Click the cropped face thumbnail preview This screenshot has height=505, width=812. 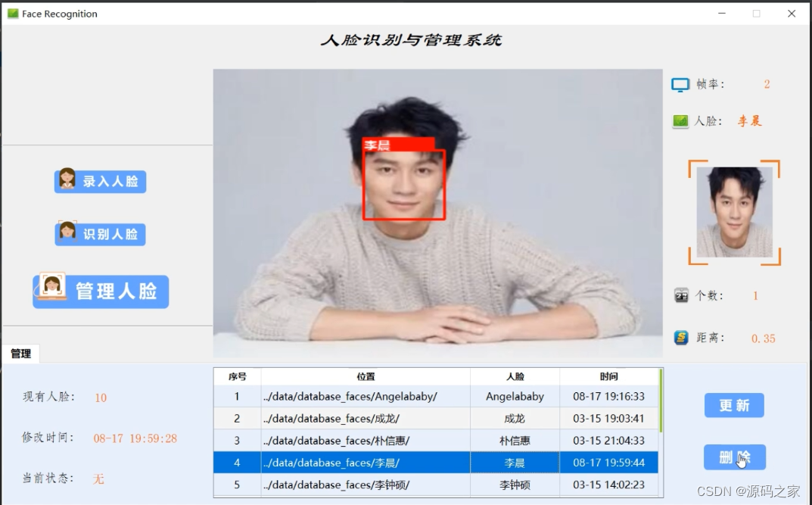[x=734, y=212]
